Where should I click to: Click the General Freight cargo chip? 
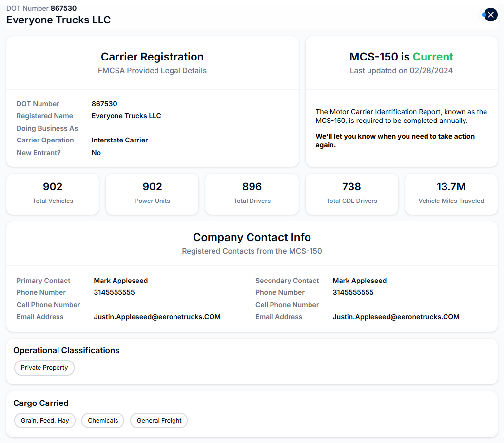[x=159, y=421]
